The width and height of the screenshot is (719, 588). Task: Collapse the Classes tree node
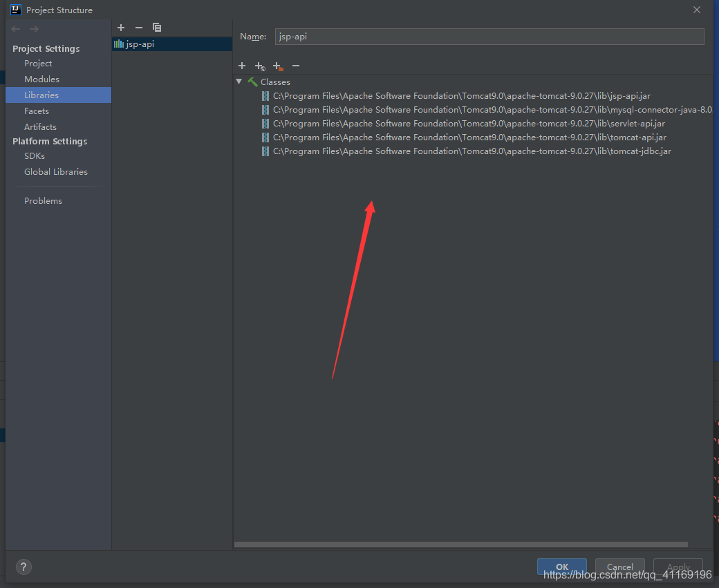tap(239, 82)
